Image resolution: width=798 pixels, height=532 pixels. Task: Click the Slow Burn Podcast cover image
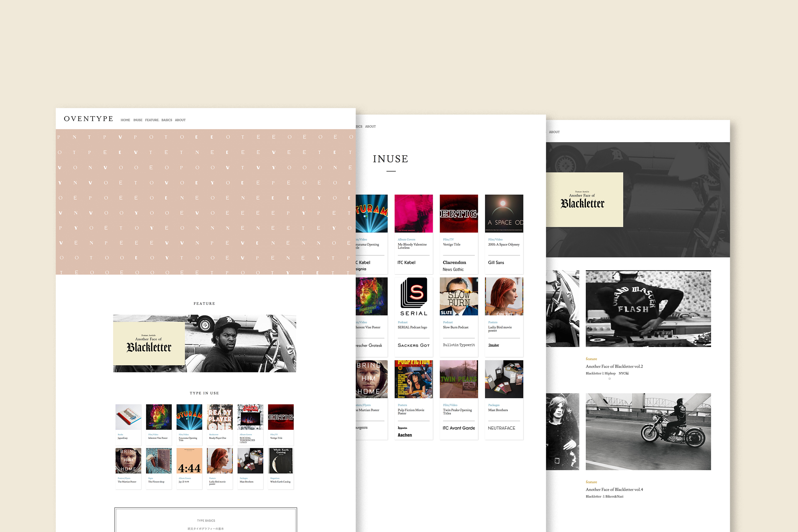(458, 296)
